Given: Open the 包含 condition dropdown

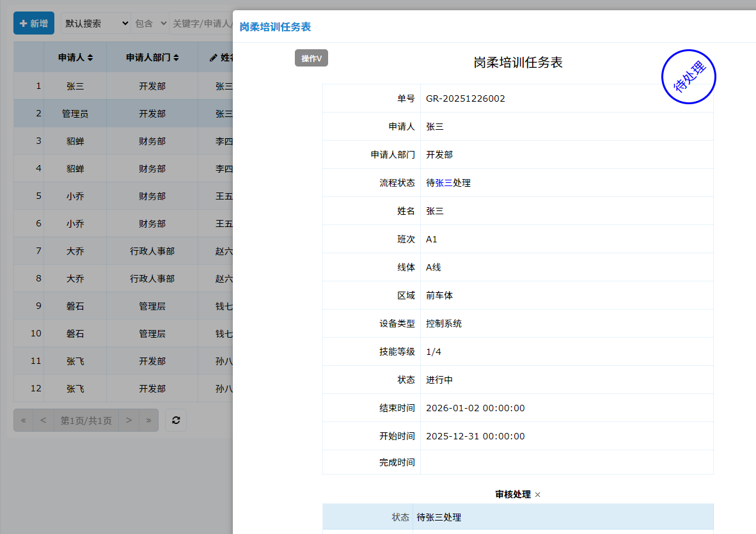Looking at the screenshot, I should 150,24.
